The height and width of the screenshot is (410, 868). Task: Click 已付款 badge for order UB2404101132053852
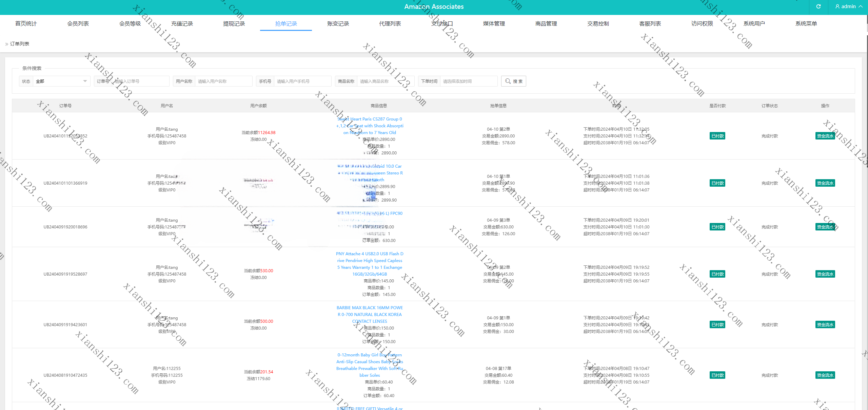(717, 136)
